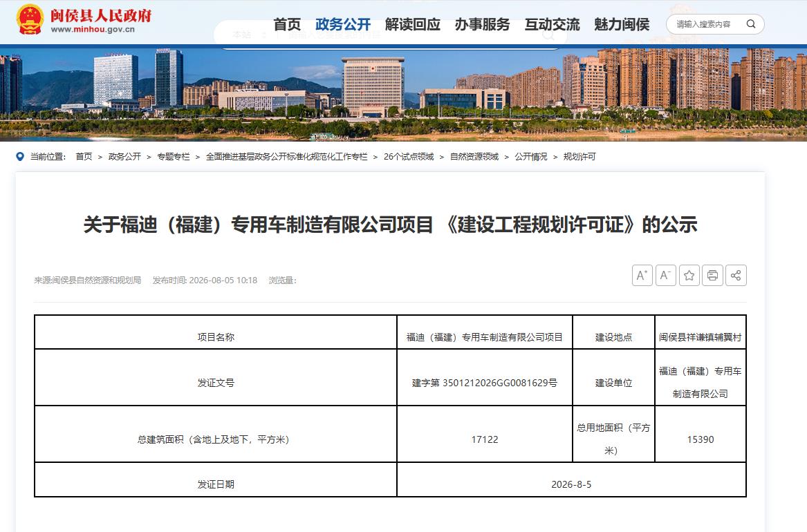Open the 互动交流 navigation menu
807x532 pixels.
552,24
